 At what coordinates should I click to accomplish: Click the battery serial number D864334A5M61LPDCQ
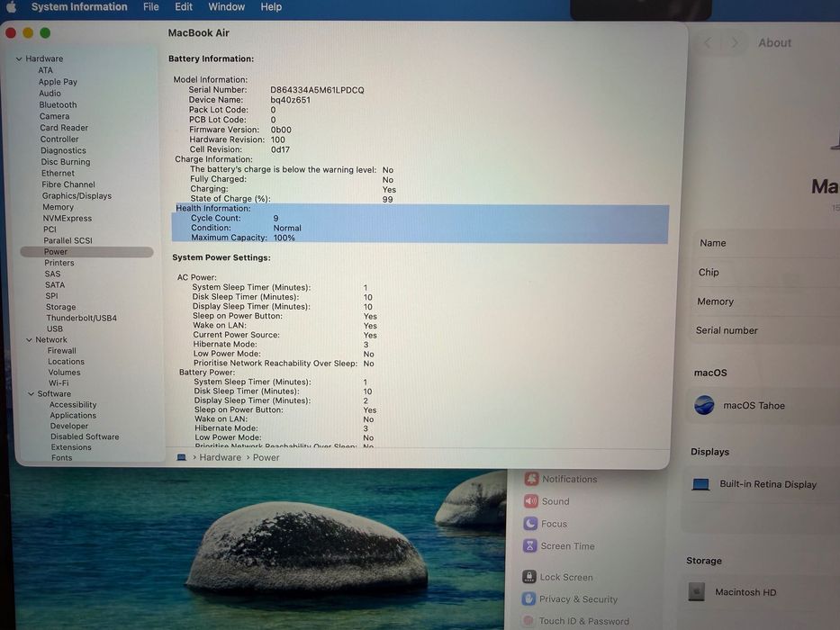pyautogui.click(x=317, y=90)
